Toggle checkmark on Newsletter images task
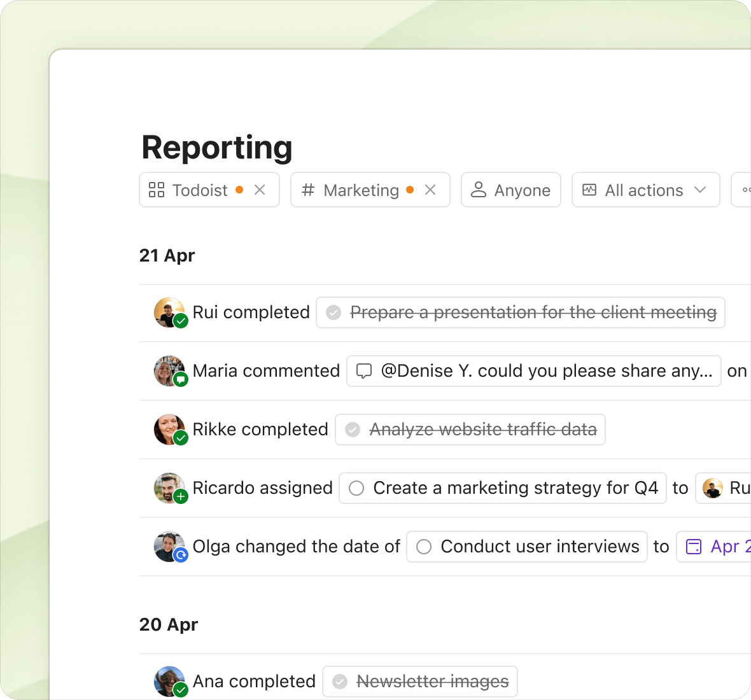This screenshot has height=700, width=751. tap(340, 682)
